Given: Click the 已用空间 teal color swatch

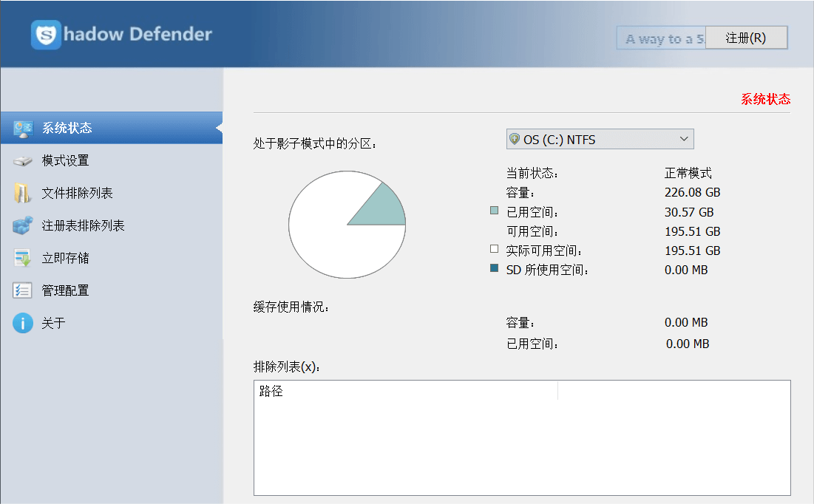Looking at the screenshot, I should pyautogui.click(x=494, y=210).
